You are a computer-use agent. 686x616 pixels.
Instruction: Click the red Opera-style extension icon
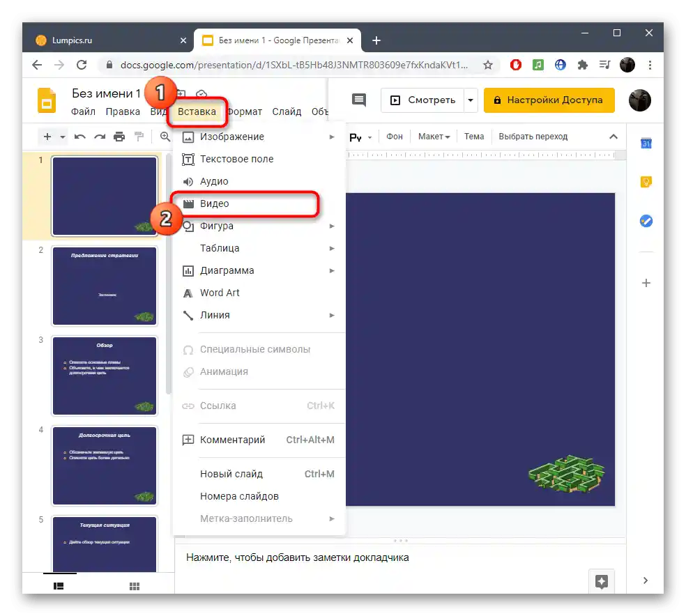point(515,65)
